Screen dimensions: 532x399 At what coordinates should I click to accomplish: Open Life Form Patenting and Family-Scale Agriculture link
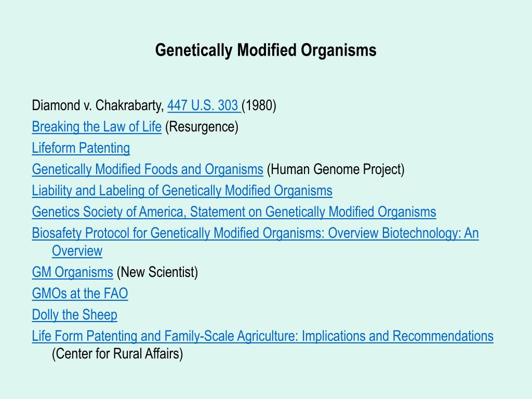262,336
